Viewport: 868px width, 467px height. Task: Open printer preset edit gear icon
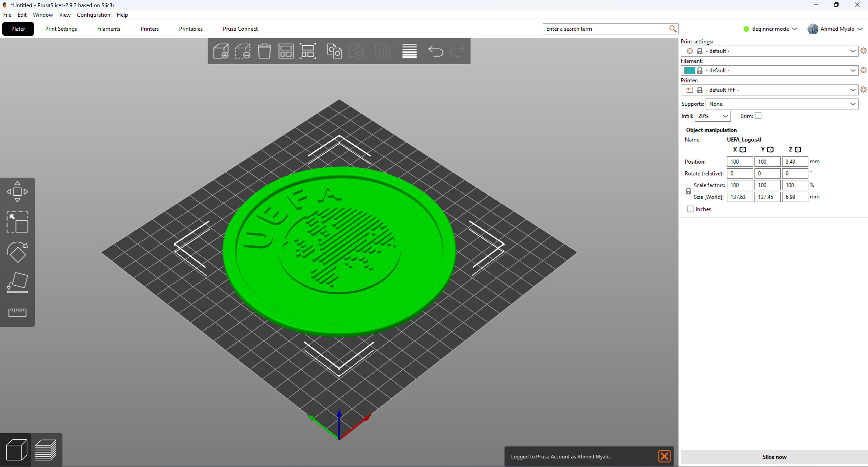click(863, 90)
